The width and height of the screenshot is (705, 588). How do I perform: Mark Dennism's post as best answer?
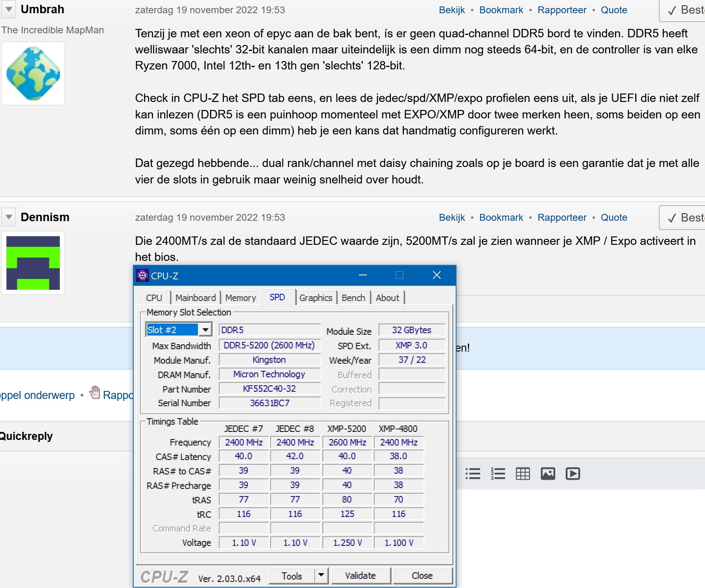pos(683,217)
